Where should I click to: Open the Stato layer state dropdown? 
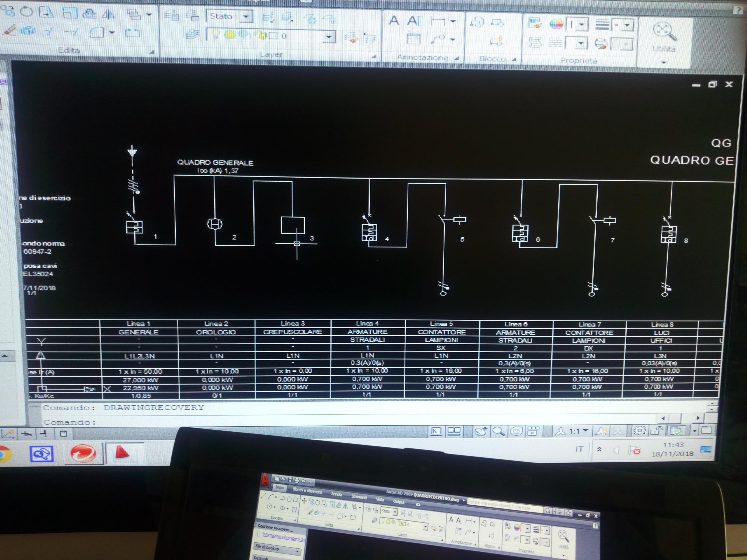230,16
